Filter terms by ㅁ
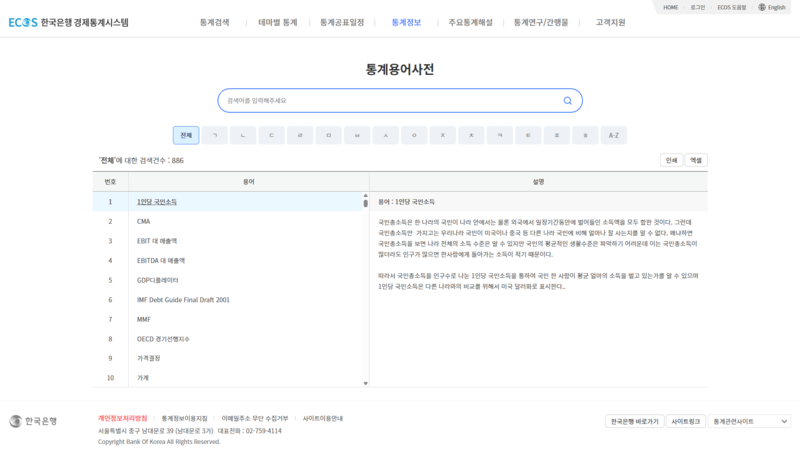The image size is (800, 464). click(329, 135)
